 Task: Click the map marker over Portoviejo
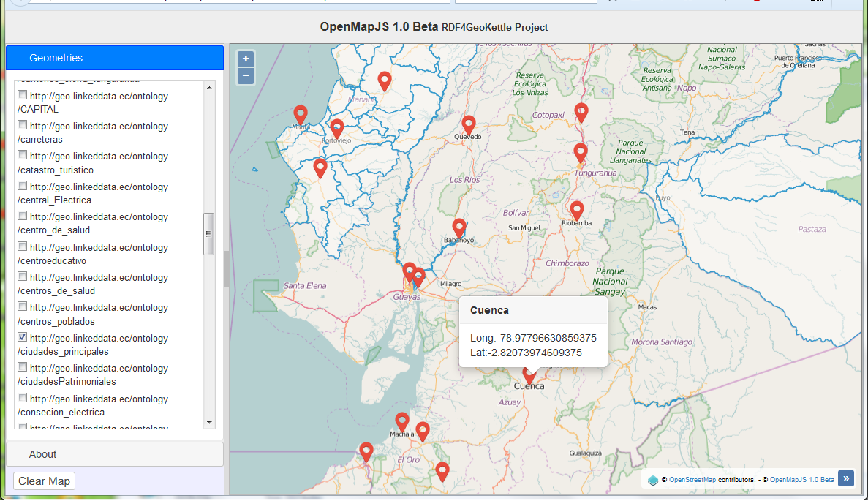click(x=337, y=129)
